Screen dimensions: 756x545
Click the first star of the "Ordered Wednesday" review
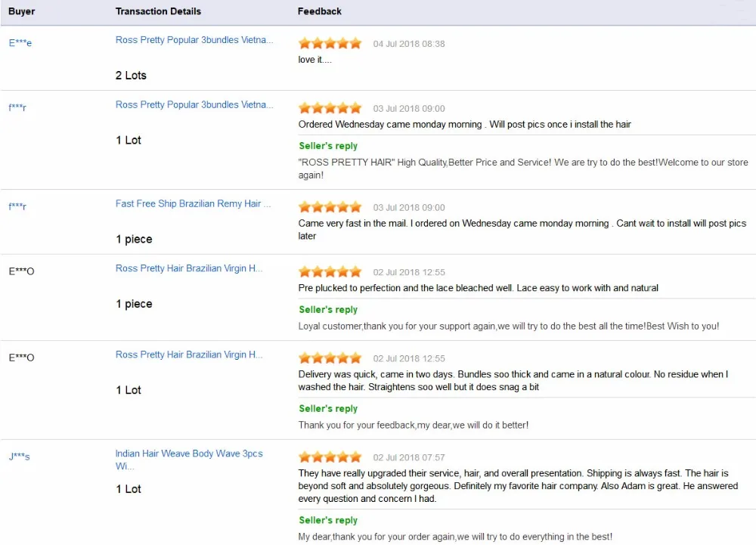click(305, 107)
